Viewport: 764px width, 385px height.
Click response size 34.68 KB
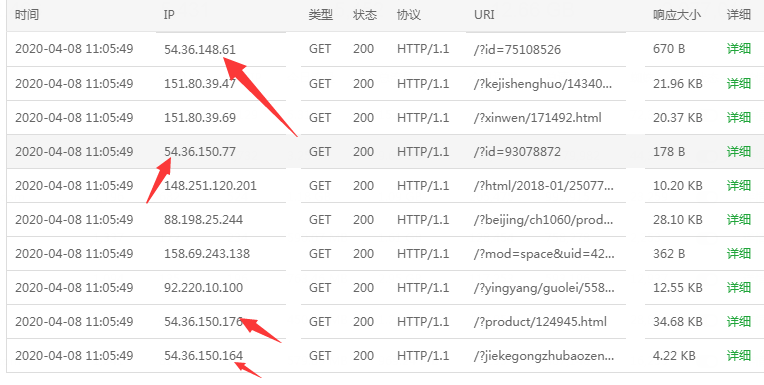[678, 322]
